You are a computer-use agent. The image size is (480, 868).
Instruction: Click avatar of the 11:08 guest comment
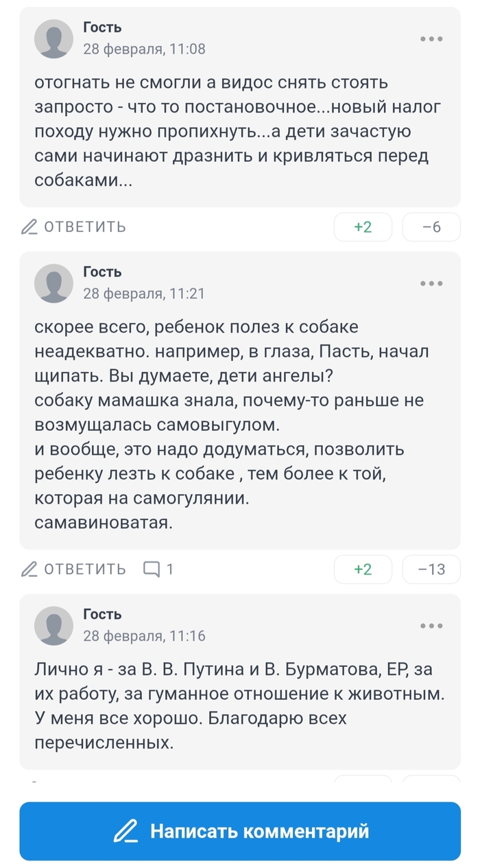[53, 38]
